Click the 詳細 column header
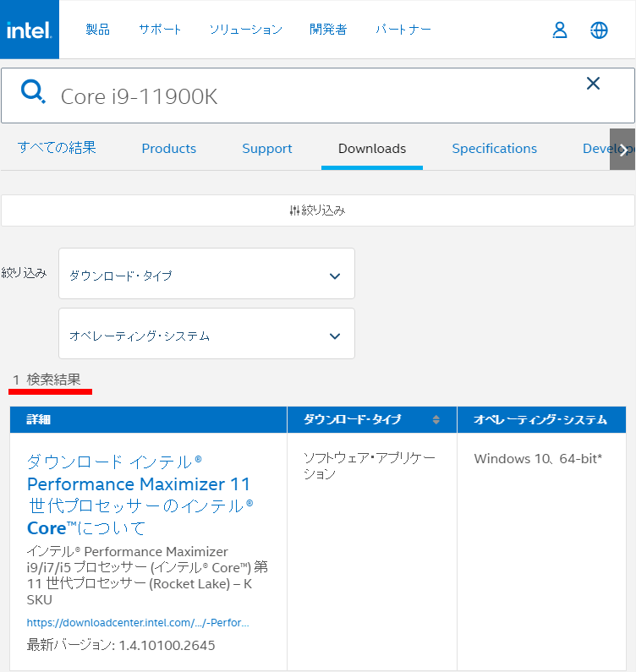Image resolution: width=636 pixels, height=672 pixels. click(x=148, y=419)
